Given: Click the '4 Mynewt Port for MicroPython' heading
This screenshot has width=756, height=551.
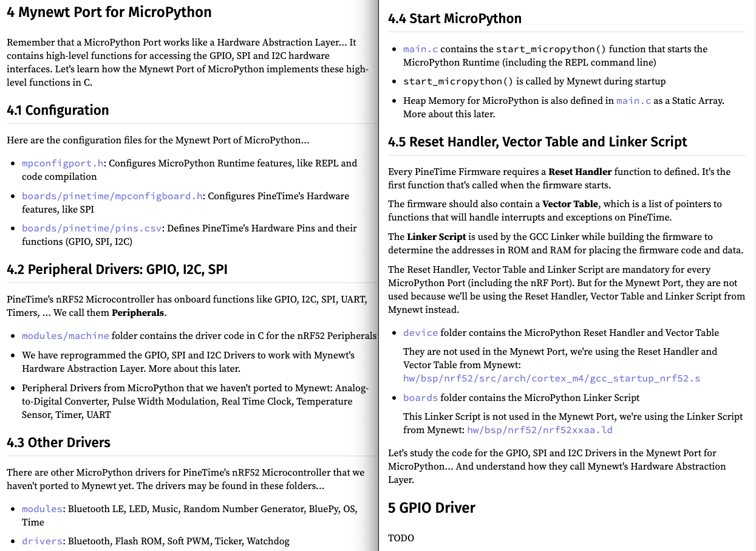Looking at the screenshot, I should 109,12.
